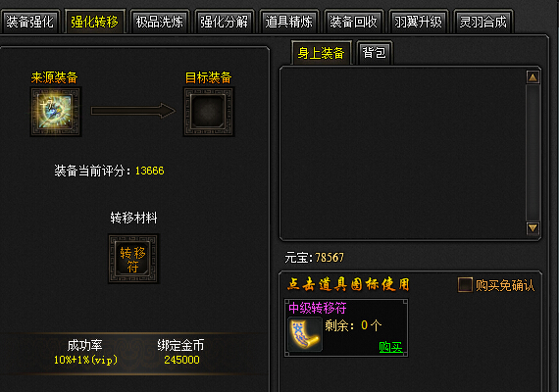Enable the 购买免确认 checkbox
The height and width of the screenshot is (392, 559).
[x=465, y=285]
